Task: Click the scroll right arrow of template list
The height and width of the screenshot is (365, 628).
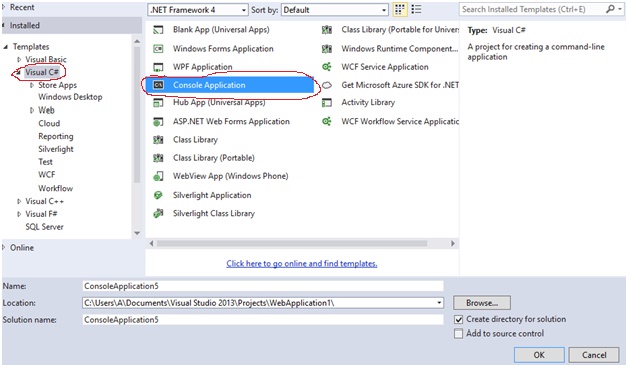Action: pyautogui.click(x=453, y=244)
